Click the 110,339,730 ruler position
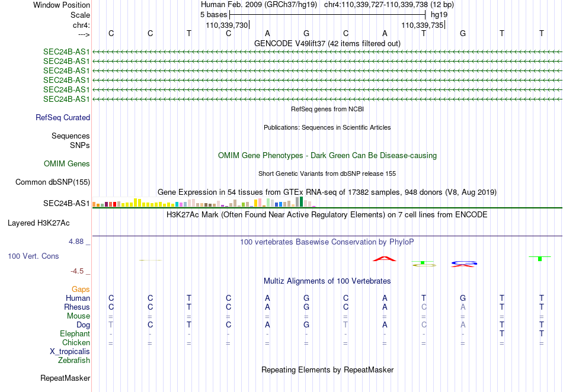The image size is (563, 392). pyautogui.click(x=227, y=25)
